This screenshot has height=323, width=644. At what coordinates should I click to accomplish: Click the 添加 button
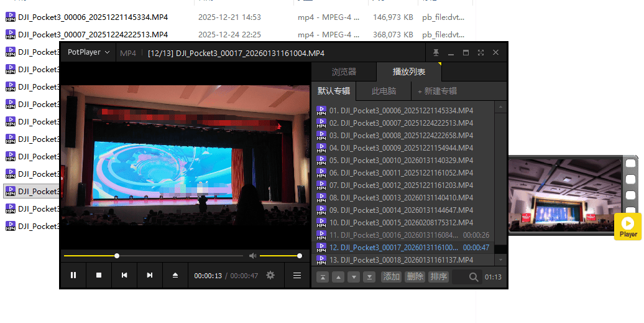(x=392, y=277)
